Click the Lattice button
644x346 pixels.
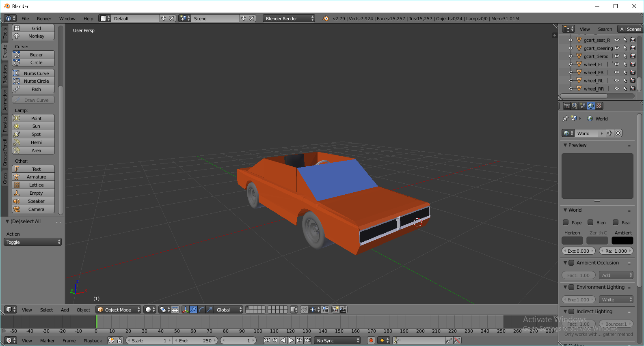(x=33, y=185)
